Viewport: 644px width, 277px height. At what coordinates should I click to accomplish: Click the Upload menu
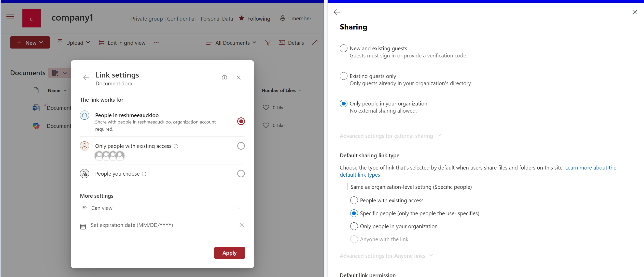pos(74,42)
